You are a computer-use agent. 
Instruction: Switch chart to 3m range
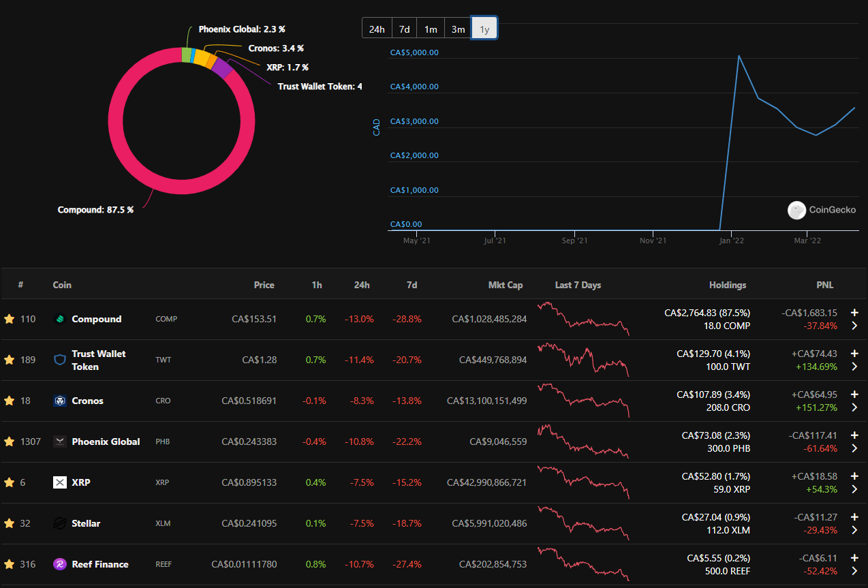[458, 29]
